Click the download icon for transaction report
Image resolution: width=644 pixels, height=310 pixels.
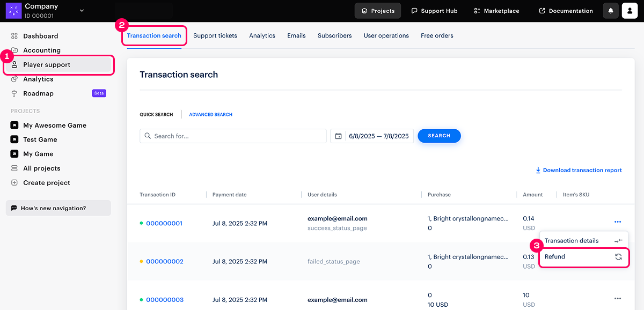coord(538,171)
